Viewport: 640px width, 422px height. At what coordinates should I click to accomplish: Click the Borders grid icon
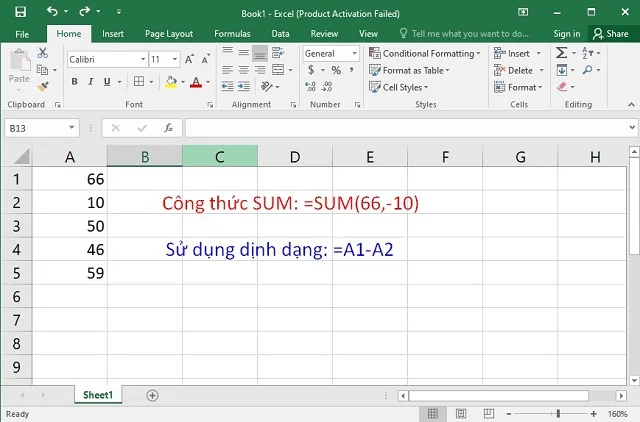click(139, 82)
